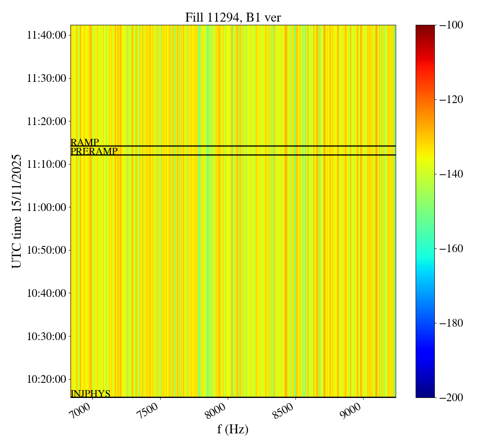Click the INJPHYS marker label
The width and height of the screenshot is (489, 448).
[90, 394]
